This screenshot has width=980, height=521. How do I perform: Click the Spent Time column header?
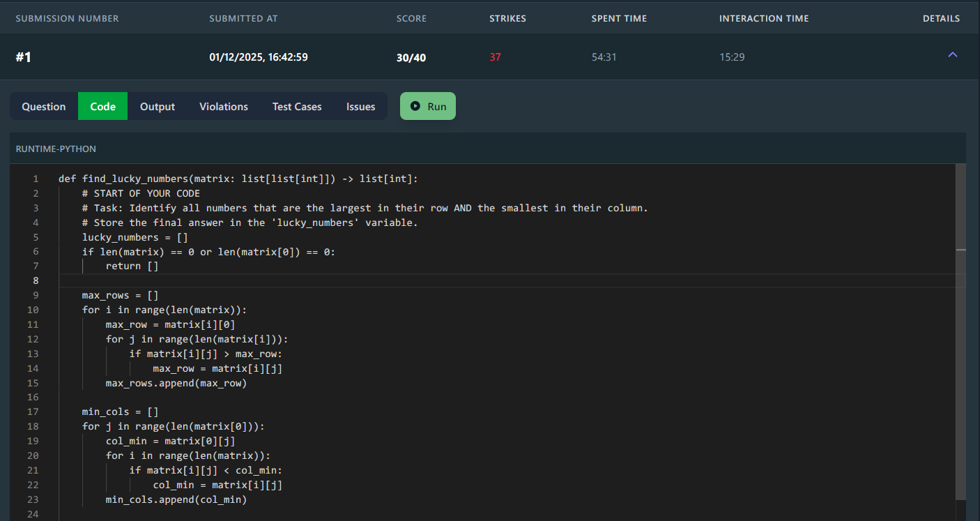[x=619, y=19]
